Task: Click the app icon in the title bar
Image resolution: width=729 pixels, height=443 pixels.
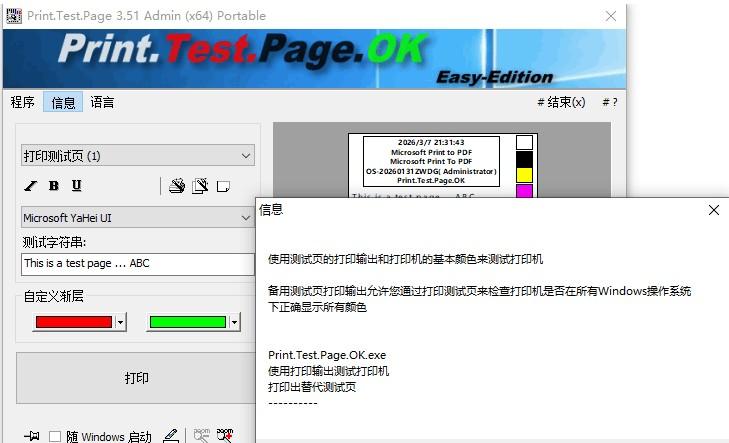Action: point(13,15)
